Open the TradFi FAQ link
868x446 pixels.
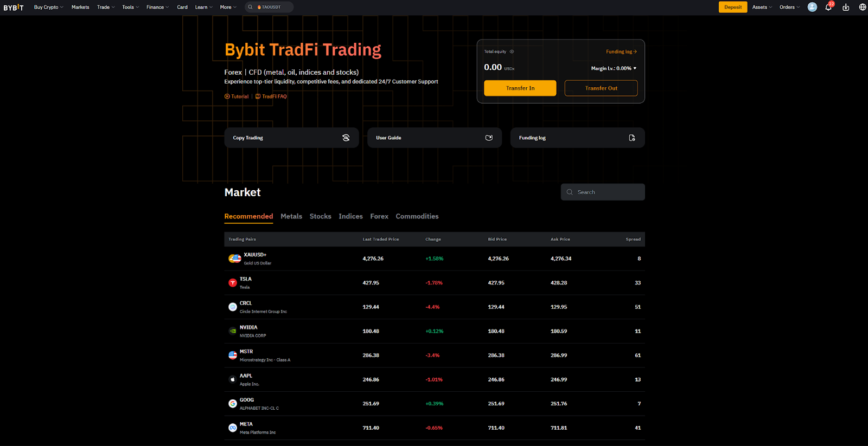pyautogui.click(x=271, y=96)
